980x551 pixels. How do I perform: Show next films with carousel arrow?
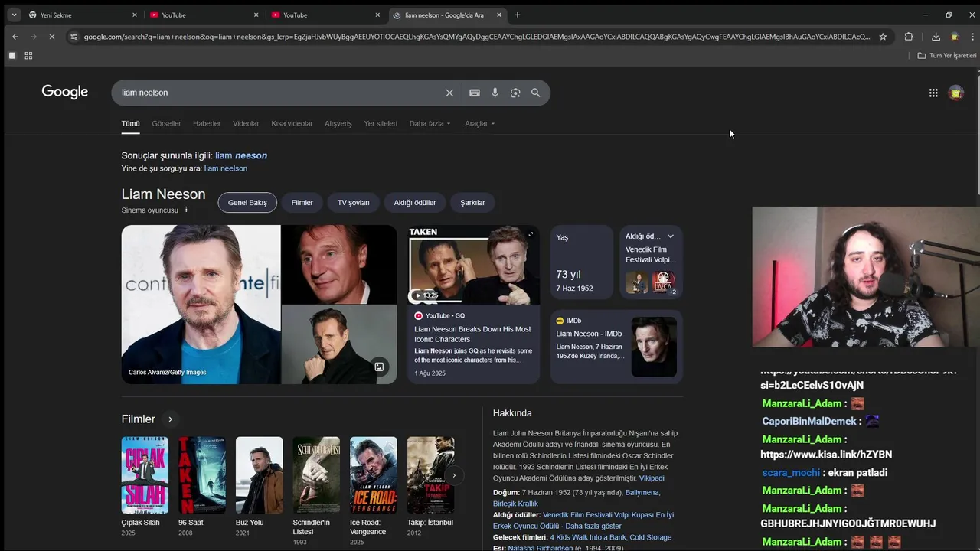pyautogui.click(x=454, y=475)
